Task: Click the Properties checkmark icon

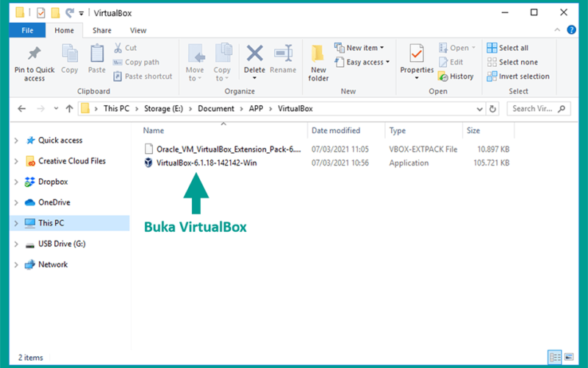Action: pos(417,53)
